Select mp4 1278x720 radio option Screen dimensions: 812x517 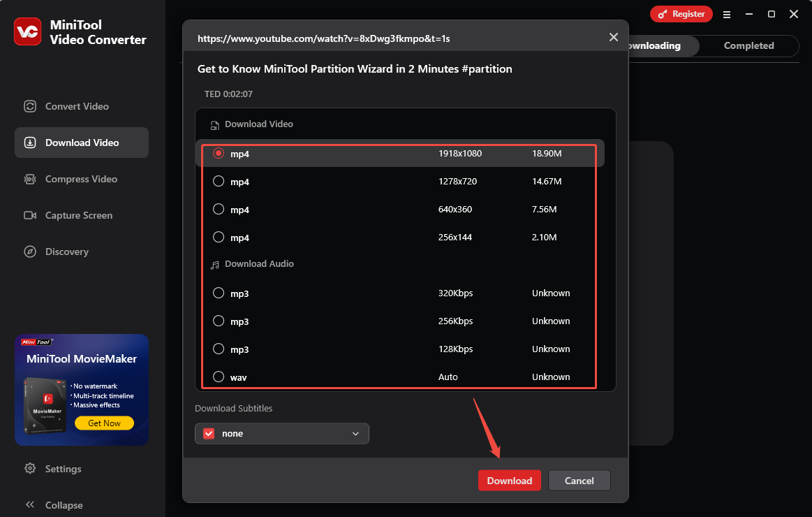click(219, 182)
